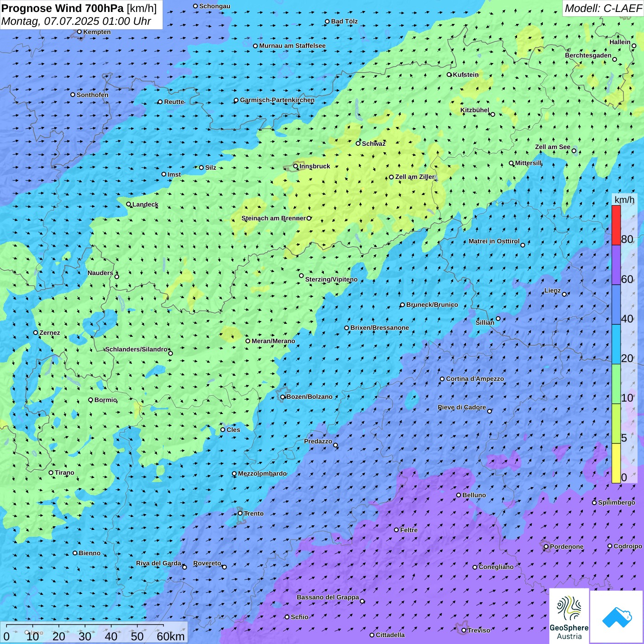Click the Belluno city marker
The image size is (644, 644).
coord(459,495)
